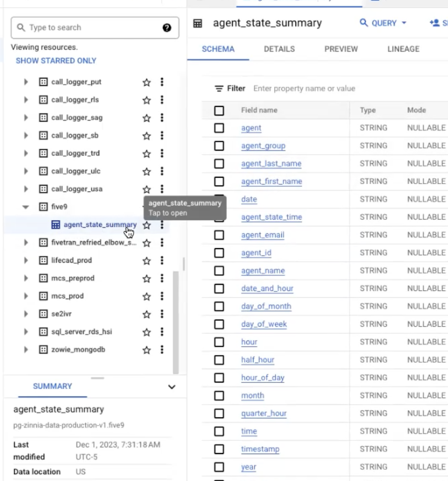Check the agent_group field checkbox

[219, 146]
